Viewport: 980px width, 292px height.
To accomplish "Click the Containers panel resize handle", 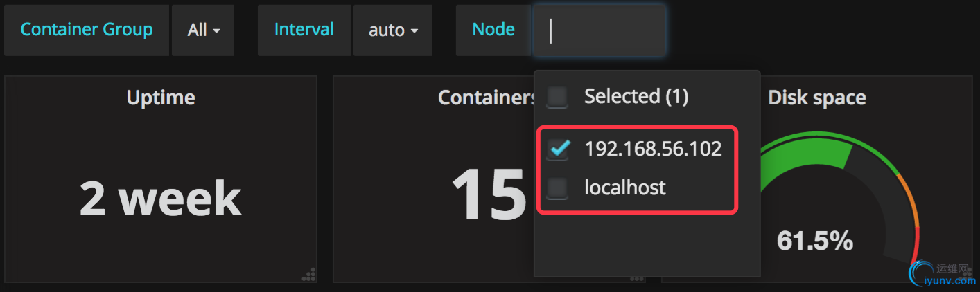I will click(x=636, y=278).
